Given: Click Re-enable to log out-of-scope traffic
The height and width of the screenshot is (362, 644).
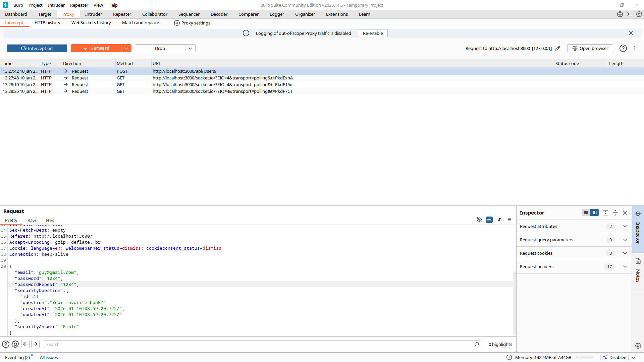Looking at the screenshot, I should 372,33.
